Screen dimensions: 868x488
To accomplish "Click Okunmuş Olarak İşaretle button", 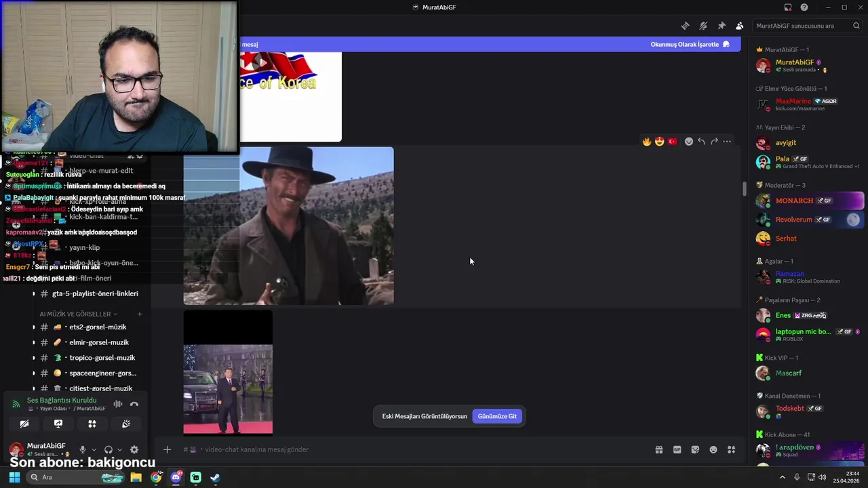I will point(690,44).
